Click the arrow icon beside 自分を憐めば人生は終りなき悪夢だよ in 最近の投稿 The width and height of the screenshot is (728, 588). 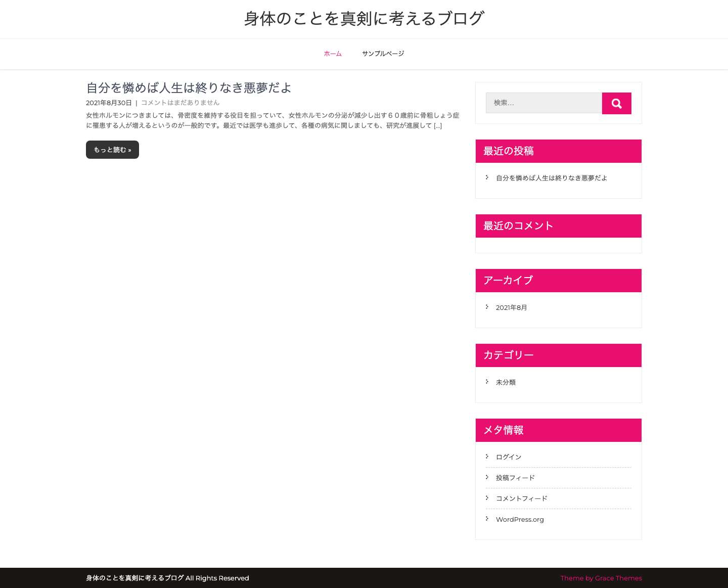(x=487, y=178)
